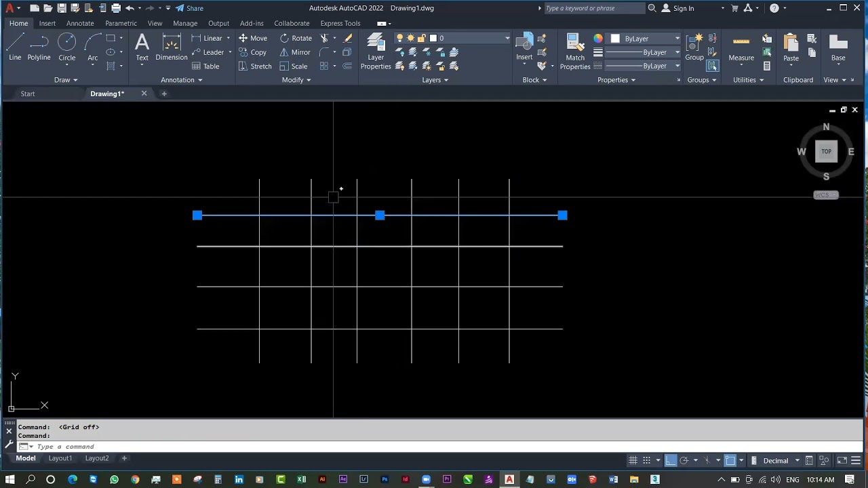Click the Paste clipboard tool
This screenshot has height=488, width=868.
[x=791, y=47]
